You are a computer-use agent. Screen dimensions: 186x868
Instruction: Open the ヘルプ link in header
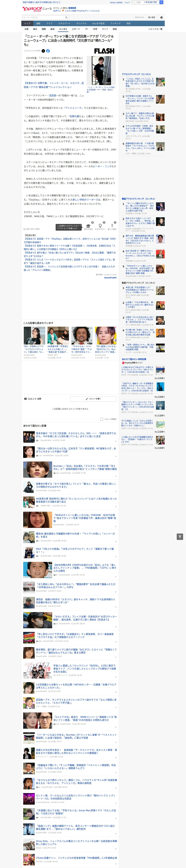coord(127,2)
